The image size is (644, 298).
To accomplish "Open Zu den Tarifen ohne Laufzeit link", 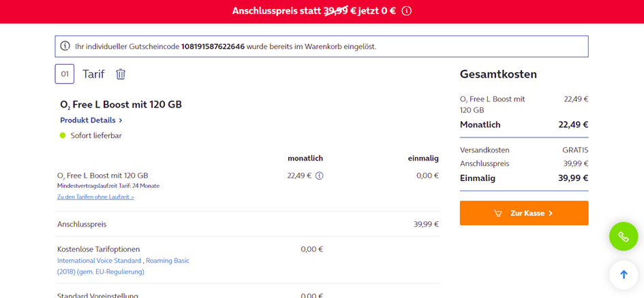I will 95,197.
